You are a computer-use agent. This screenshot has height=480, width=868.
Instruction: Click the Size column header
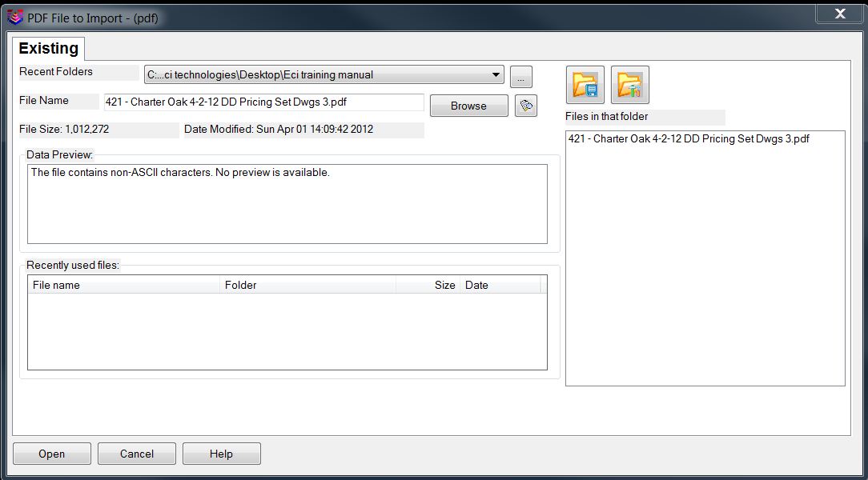(428, 286)
